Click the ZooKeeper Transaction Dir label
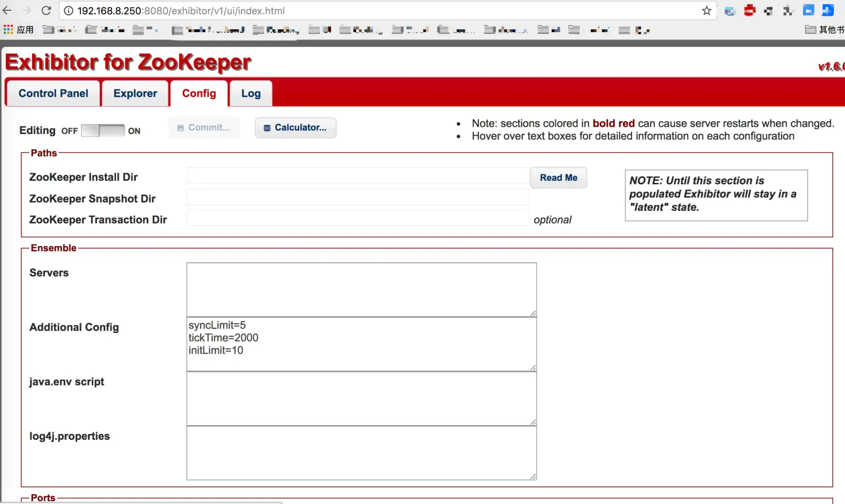This screenshot has width=845, height=504. pos(98,220)
